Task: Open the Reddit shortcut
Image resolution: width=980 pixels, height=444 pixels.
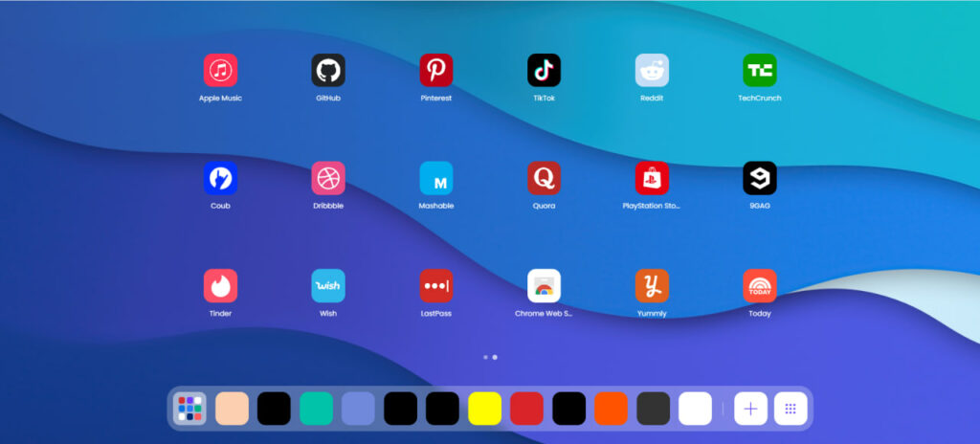Action: pos(652,70)
